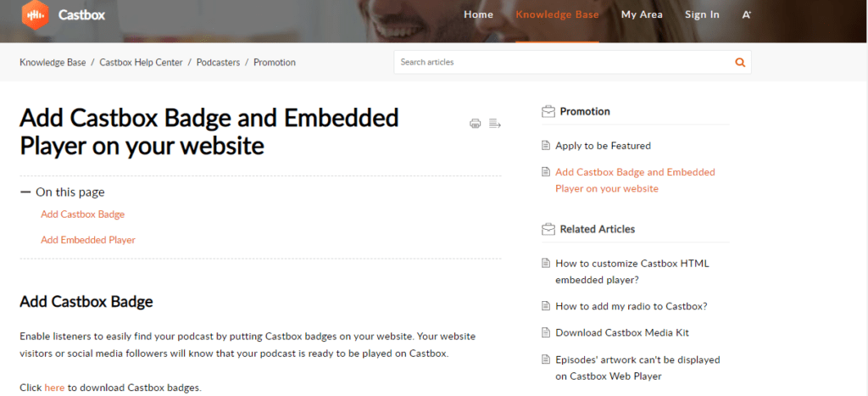
Task: Open the reader view icon beside print
Action: point(495,124)
